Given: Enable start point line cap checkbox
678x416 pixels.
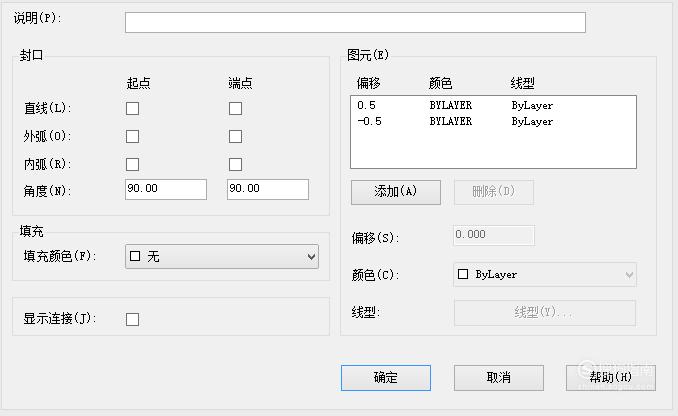Looking at the screenshot, I should (x=132, y=108).
